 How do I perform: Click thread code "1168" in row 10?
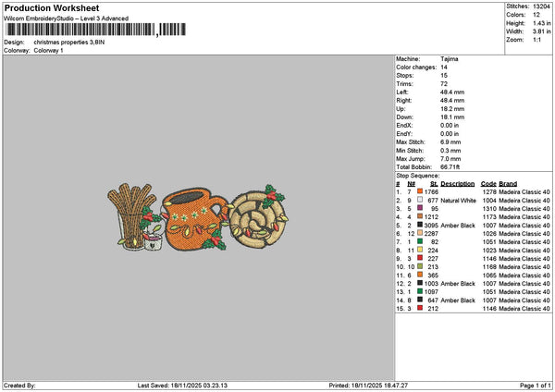point(489,267)
